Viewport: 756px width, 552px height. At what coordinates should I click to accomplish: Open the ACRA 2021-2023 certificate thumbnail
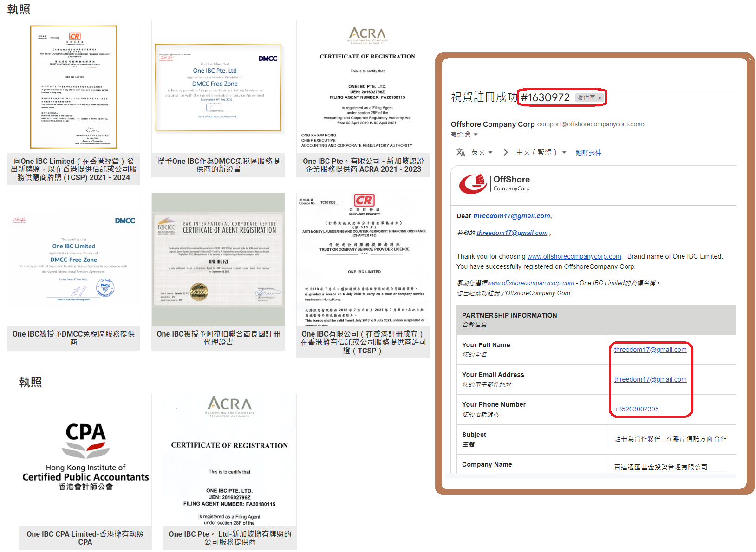point(363,87)
